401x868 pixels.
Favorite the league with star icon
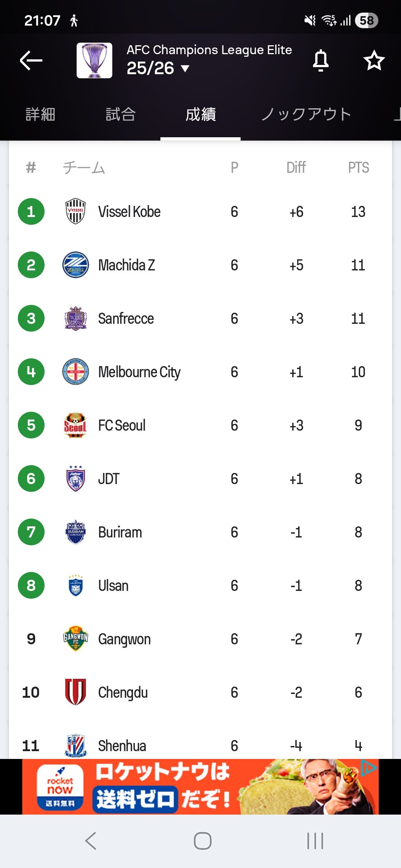point(374,60)
